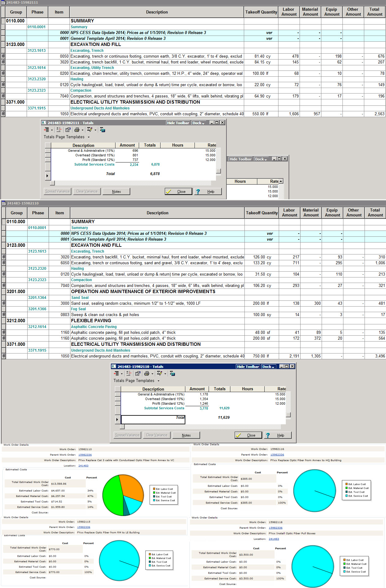Click the Takeoff Quantity column header in the top grid
This screenshot has width=386, height=588.
(261, 12)
